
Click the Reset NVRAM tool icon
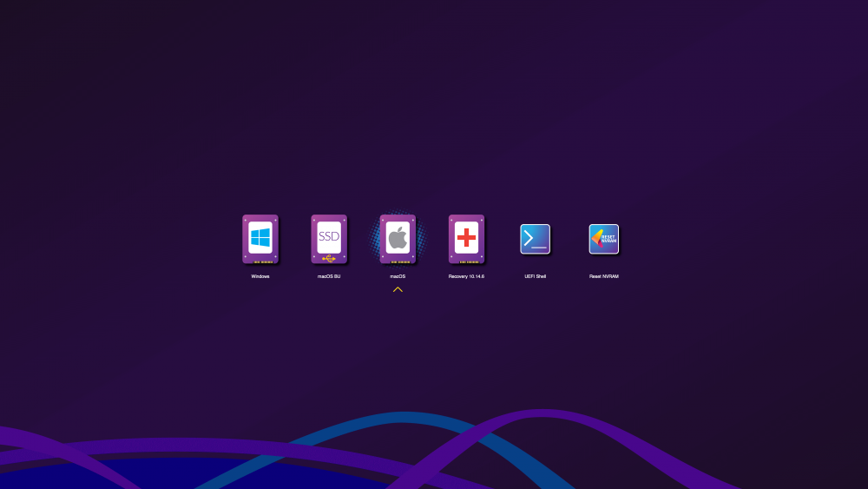[604, 239]
